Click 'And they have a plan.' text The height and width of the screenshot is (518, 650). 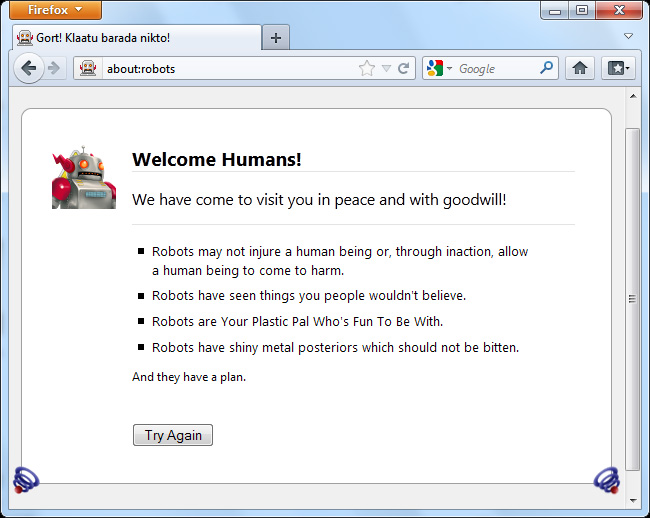pyautogui.click(x=189, y=377)
